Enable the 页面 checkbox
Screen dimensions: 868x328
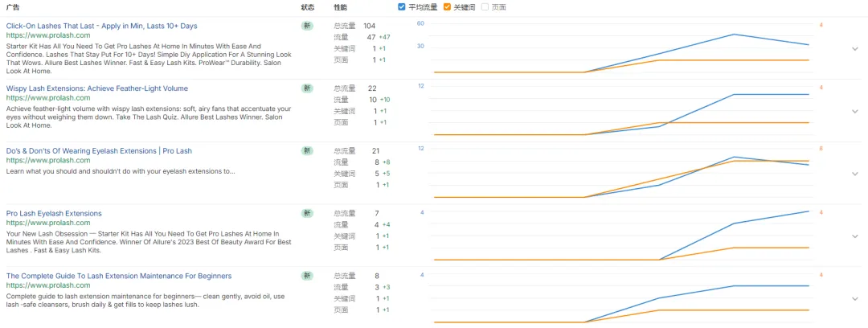click(x=485, y=7)
